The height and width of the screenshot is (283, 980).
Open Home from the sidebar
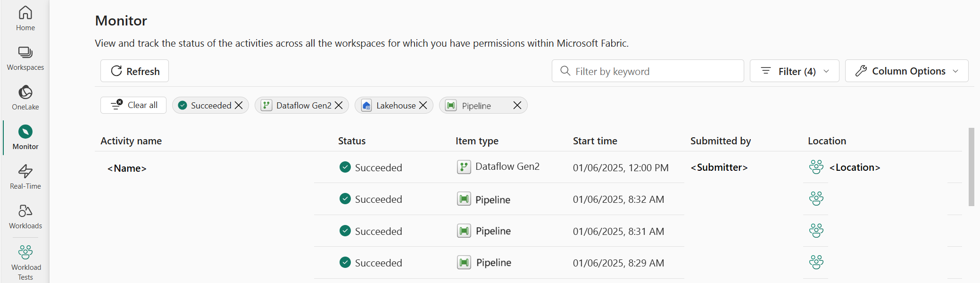(25, 19)
